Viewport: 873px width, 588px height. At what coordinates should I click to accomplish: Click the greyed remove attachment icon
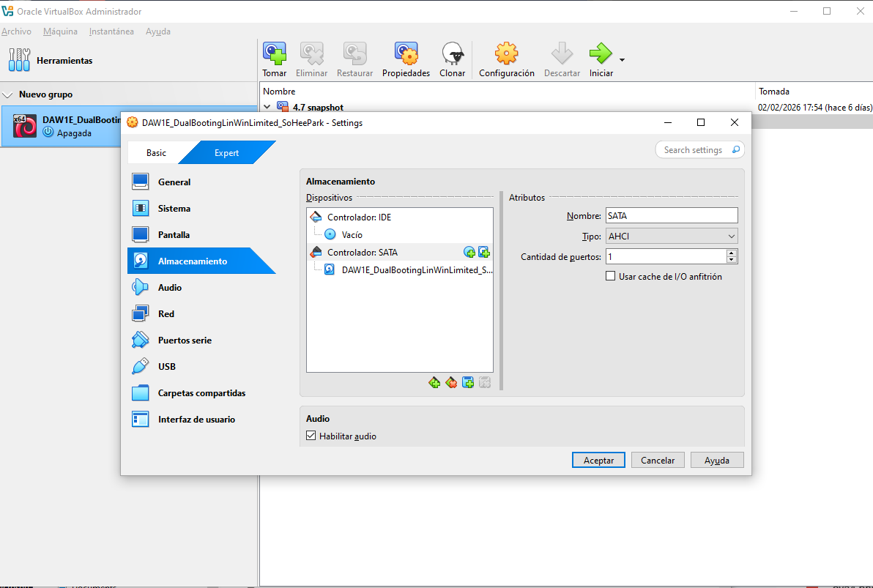484,382
